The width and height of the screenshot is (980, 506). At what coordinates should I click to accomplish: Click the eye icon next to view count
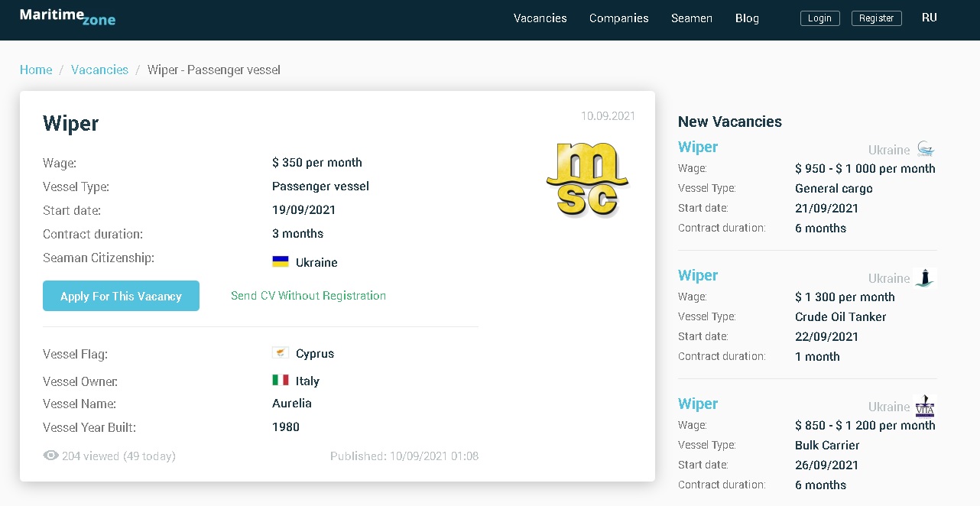tap(51, 456)
